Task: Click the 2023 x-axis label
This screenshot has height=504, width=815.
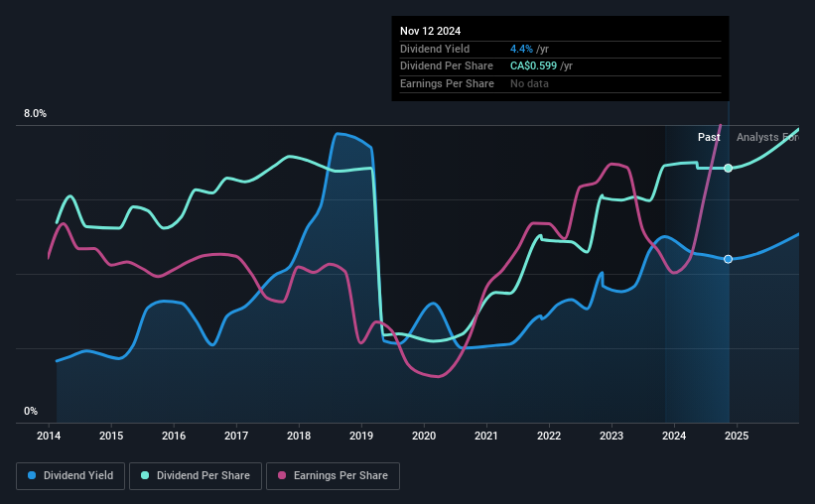Action: coord(611,436)
